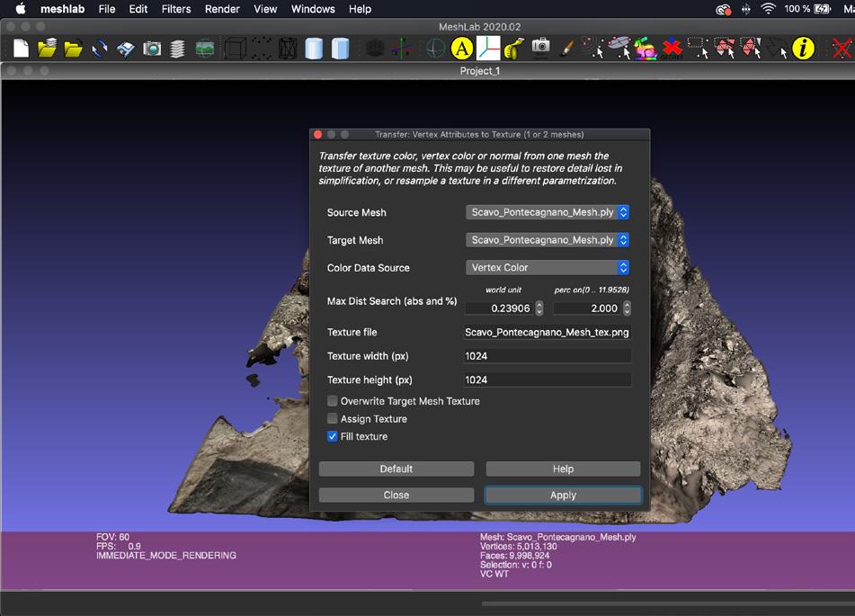855x616 pixels.
Task: Click the Default button
Action: 396,469
